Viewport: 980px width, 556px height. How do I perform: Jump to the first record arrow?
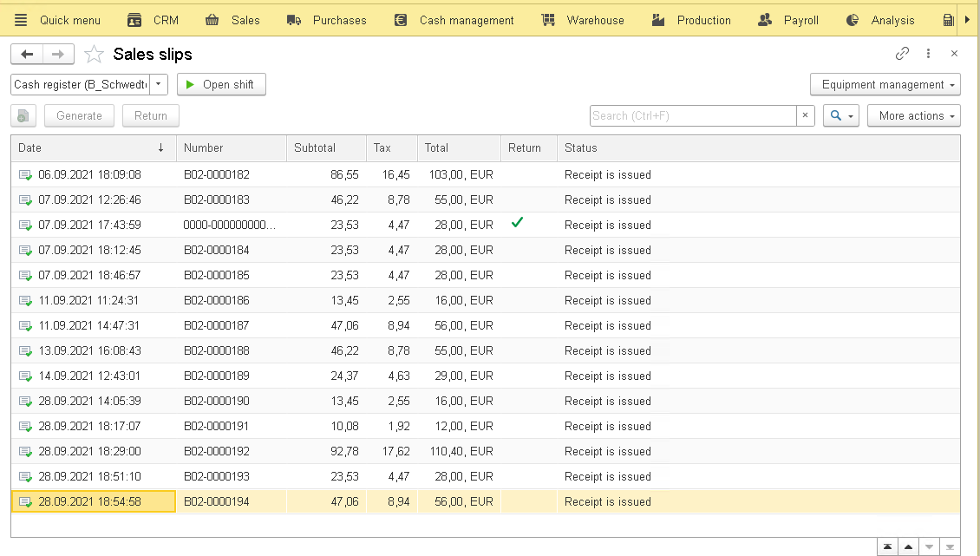[887, 546]
